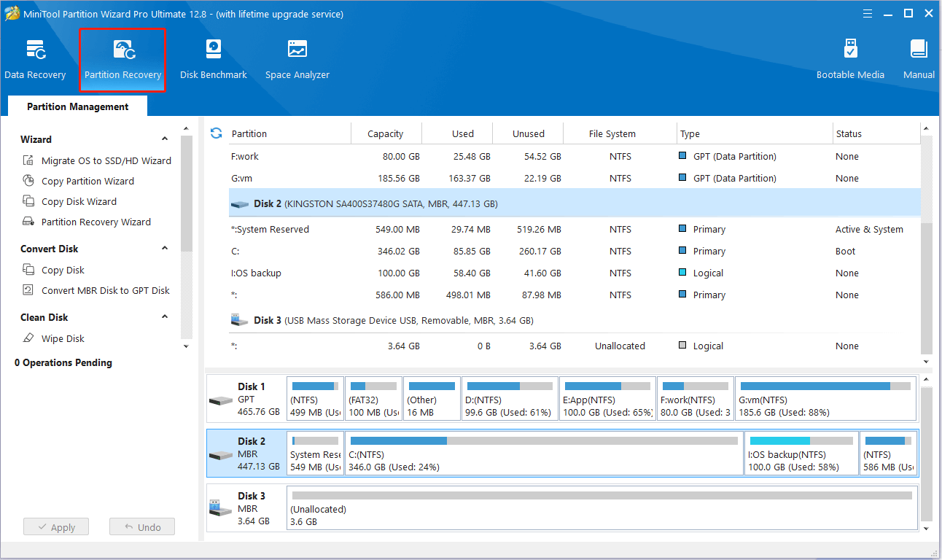Refresh the partition list with the reload icon
The width and height of the screenshot is (942, 560).
point(216,133)
